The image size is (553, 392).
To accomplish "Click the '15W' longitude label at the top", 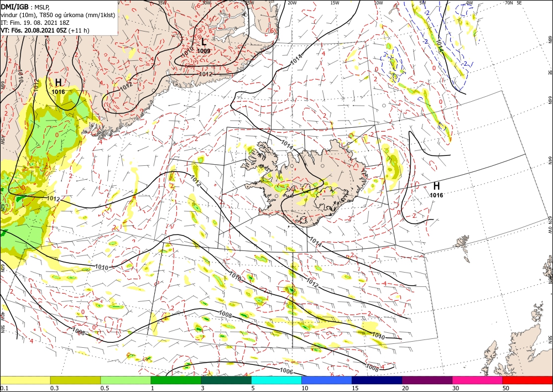I will coord(335,3).
